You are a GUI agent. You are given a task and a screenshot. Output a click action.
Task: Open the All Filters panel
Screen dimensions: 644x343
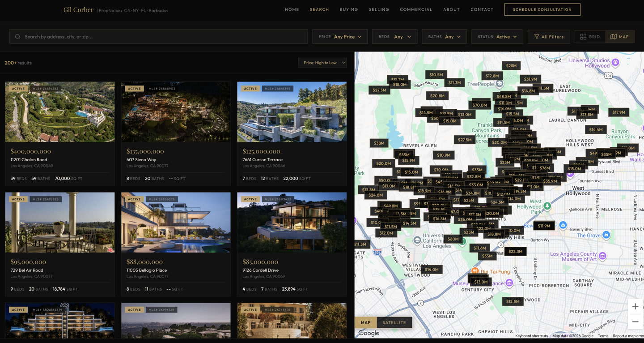(549, 37)
